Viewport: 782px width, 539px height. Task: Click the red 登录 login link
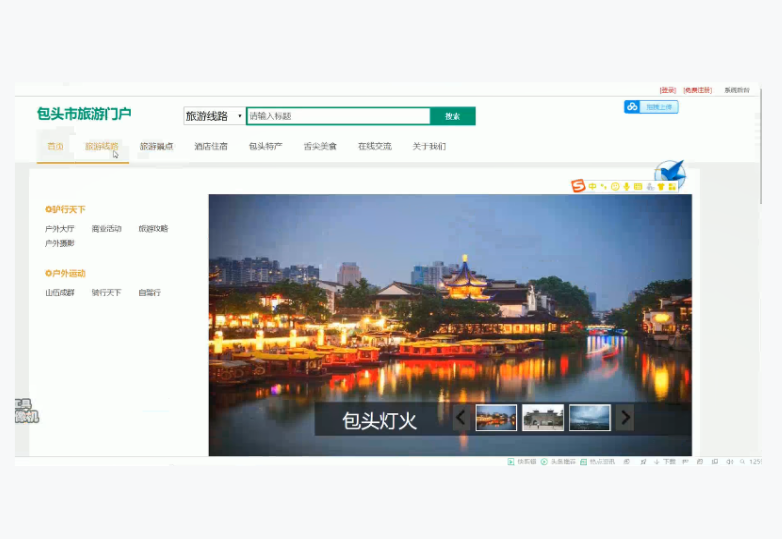668,90
